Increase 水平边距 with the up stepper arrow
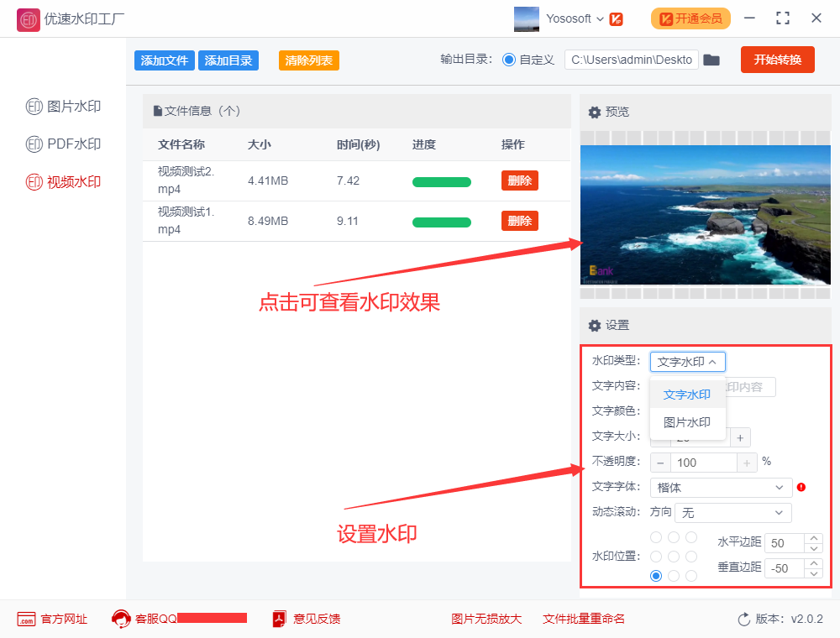Viewport: 840px width, 638px height. (x=814, y=538)
